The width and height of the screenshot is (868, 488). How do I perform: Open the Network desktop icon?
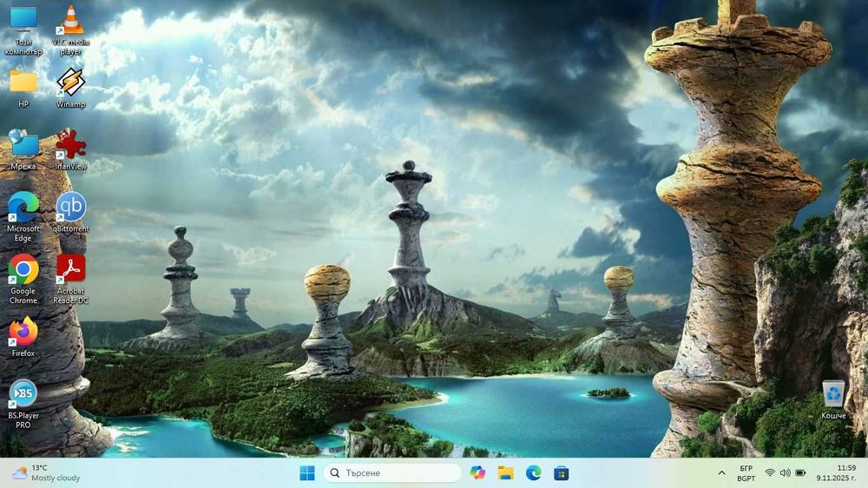point(23,150)
